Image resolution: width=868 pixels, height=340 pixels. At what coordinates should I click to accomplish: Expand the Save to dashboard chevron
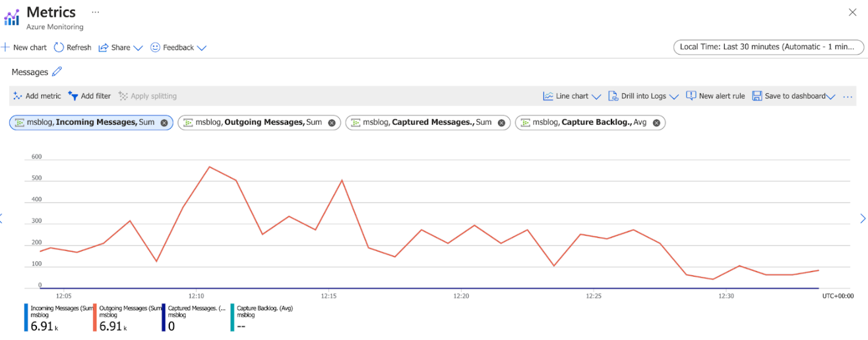point(831,96)
